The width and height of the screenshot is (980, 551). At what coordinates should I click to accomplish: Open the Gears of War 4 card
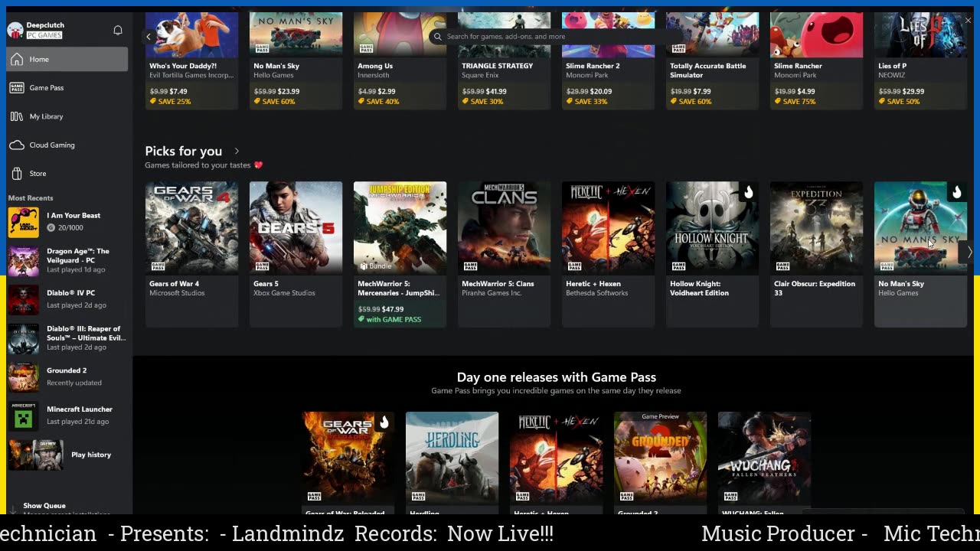click(191, 254)
